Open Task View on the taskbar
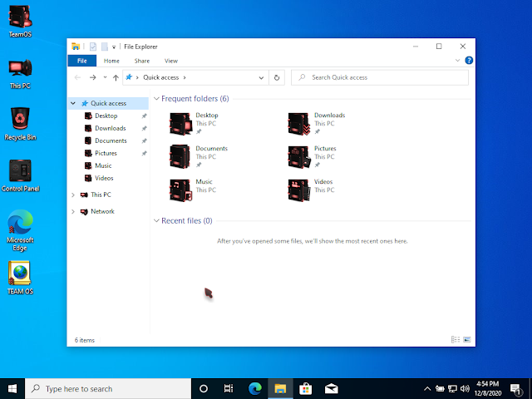Image resolution: width=532 pixels, height=399 pixels. click(x=229, y=388)
